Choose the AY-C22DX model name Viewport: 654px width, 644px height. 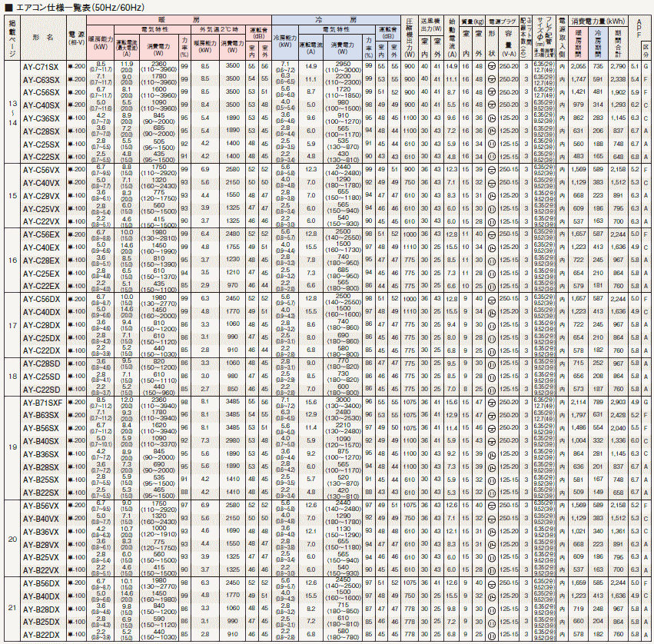click(x=41, y=350)
